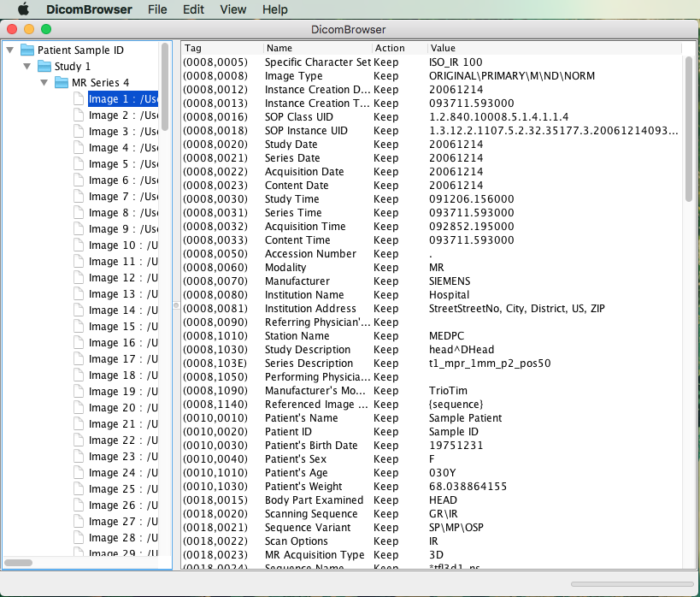Open the File menu
Screen dimensions: 700x597
point(157,9)
